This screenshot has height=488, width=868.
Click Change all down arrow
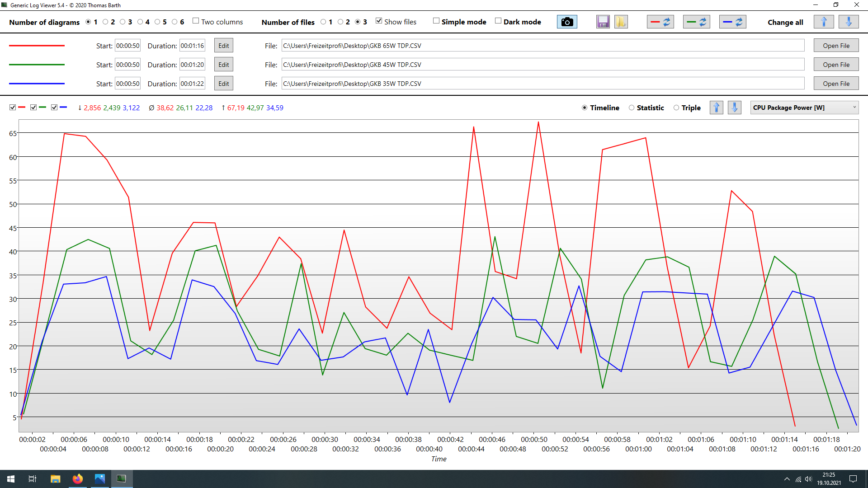point(849,22)
